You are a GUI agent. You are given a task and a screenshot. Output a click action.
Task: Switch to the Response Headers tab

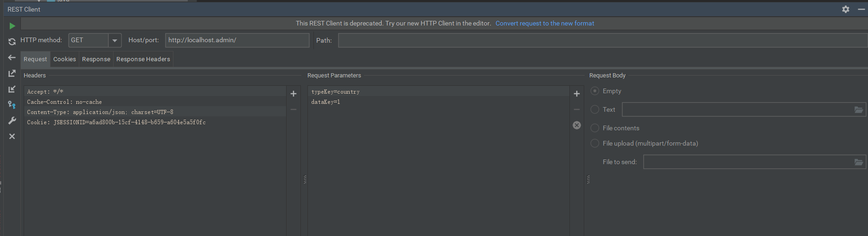click(x=143, y=59)
